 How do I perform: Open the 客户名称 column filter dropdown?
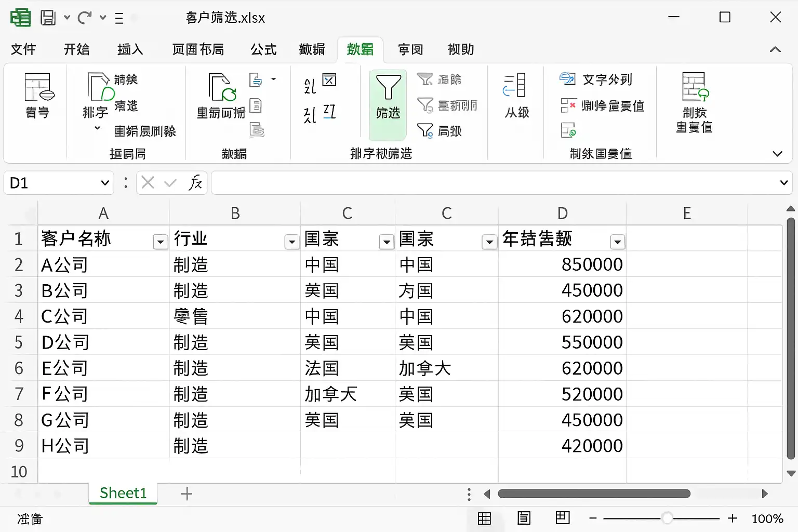pos(160,242)
